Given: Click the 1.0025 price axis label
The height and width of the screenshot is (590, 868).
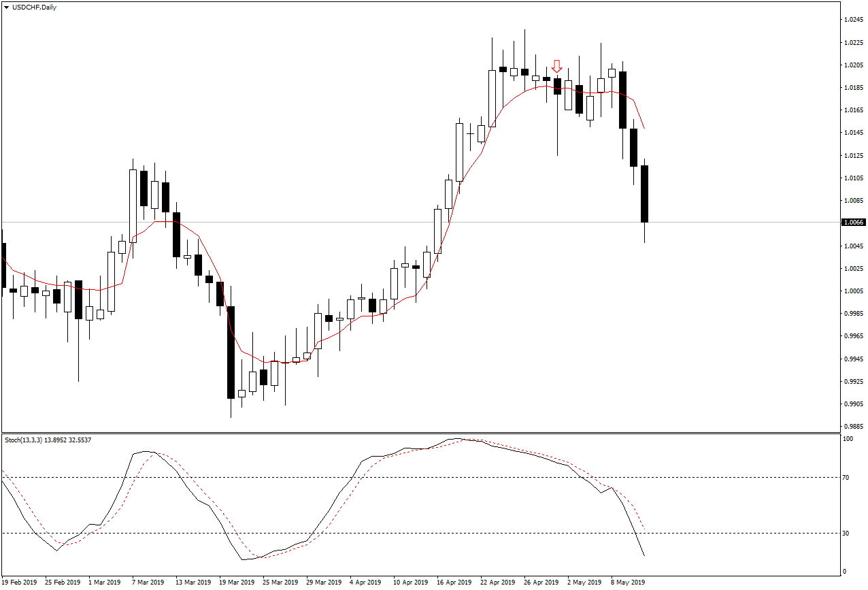Looking at the screenshot, I should pyautogui.click(x=854, y=269).
